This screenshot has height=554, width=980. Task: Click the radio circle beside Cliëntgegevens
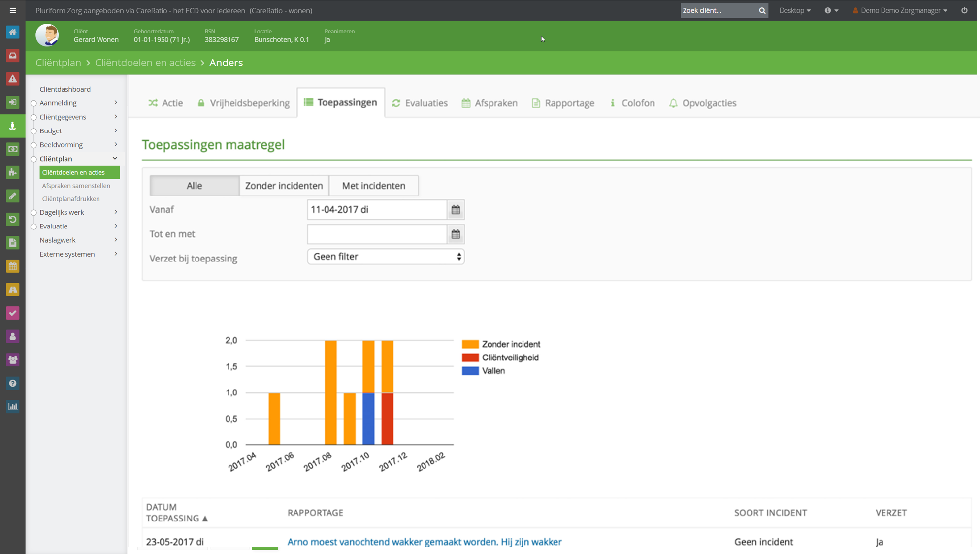coord(34,117)
